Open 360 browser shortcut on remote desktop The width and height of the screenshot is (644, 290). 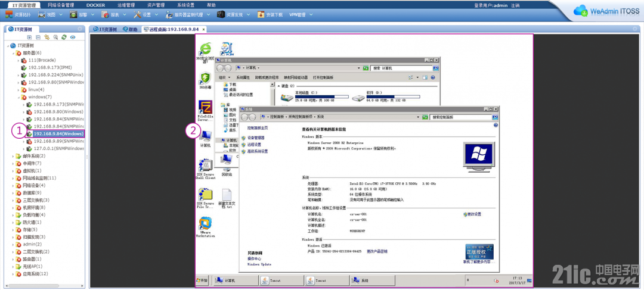[x=205, y=54]
